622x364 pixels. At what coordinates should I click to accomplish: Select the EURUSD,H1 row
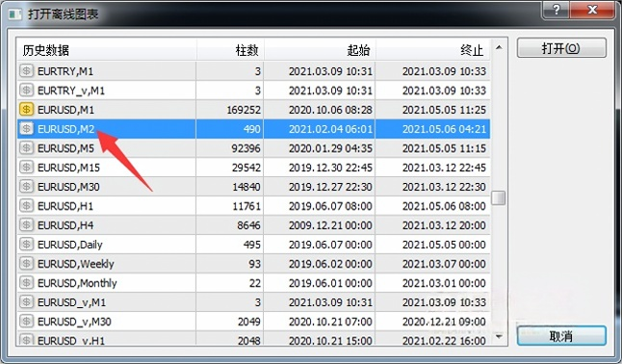coord(254,206)
